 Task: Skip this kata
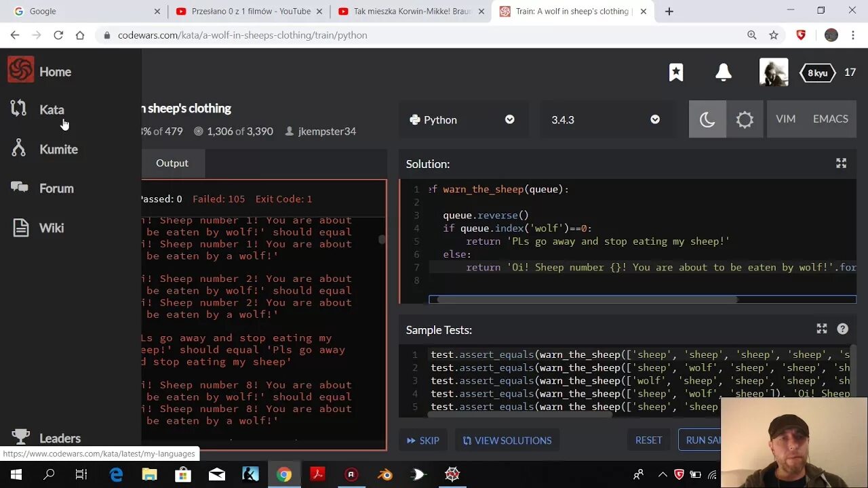click(x=423, y=440)
